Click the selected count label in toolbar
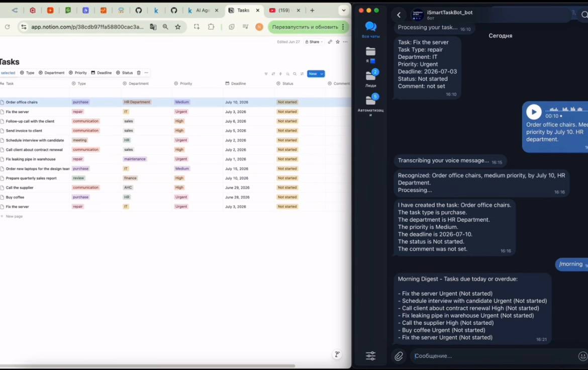The width and height of the screenshot is (588, 370). pyautogui.click(x=8, y=73)
